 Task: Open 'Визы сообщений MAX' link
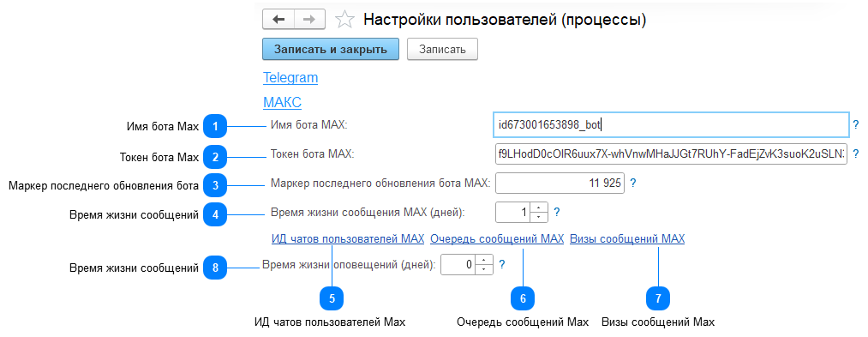627,239
